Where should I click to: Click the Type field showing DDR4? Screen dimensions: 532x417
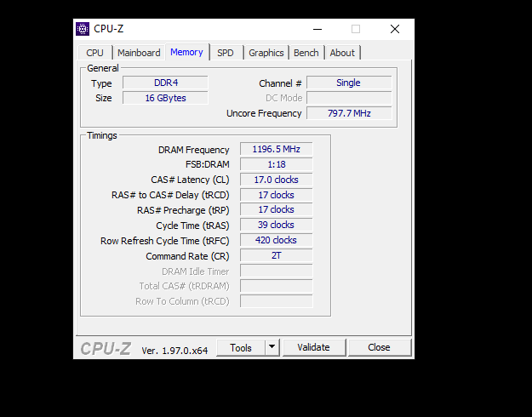coord(166,83)
